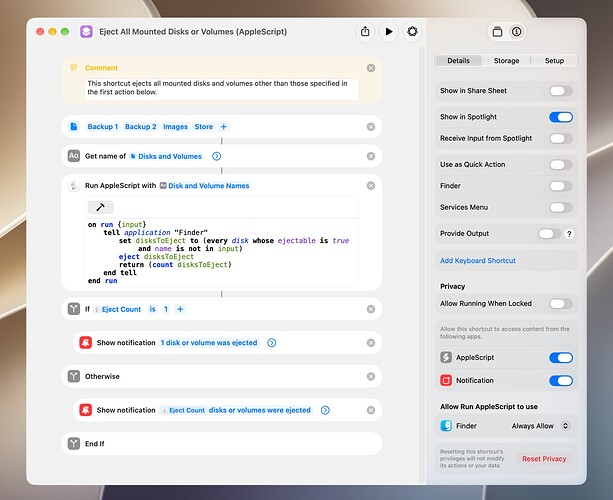Remove the Otherwise action
Image resolution: width=613 pixels, height=500 pixels.
point(371,376)
